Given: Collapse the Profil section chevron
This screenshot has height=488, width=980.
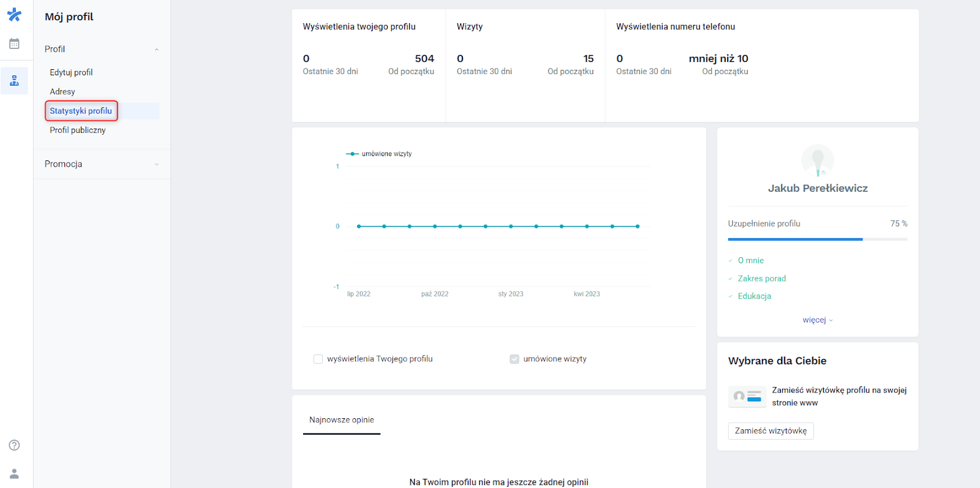Looking at the screenshot, I should (x=157, y=50).
